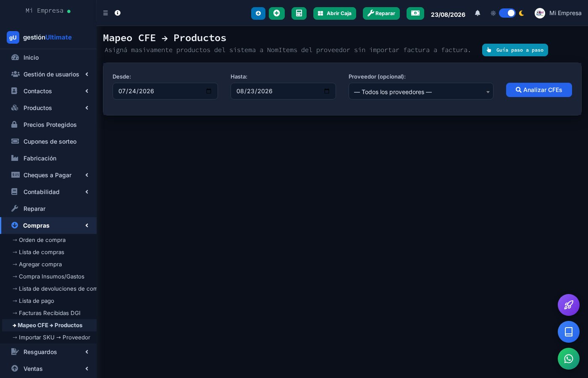Click the blue book floating button
588x378 pixels.
(569, 332)
